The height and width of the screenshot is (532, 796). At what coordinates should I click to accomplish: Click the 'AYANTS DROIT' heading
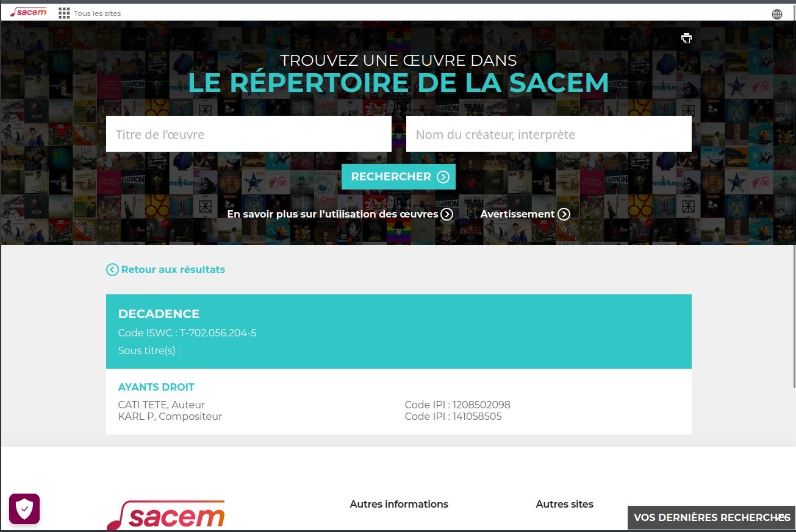[x=156, y=387]
